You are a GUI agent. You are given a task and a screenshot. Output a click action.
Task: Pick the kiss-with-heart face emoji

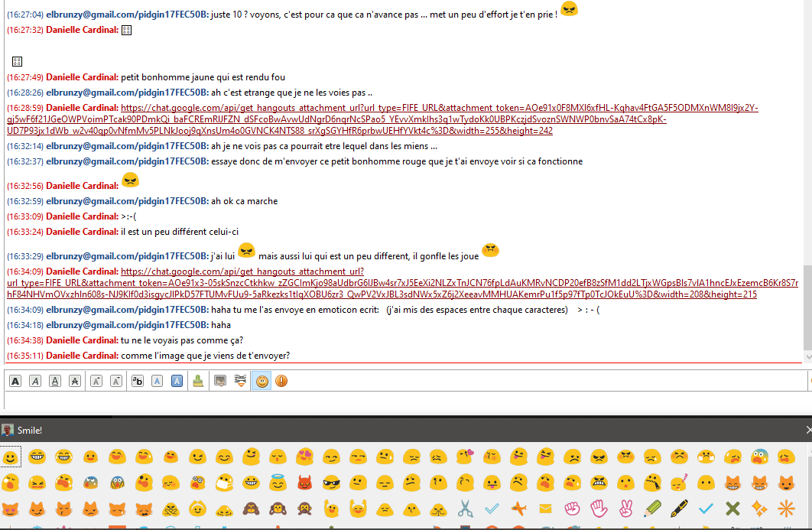pyautogui.click(x=465, y=457)
